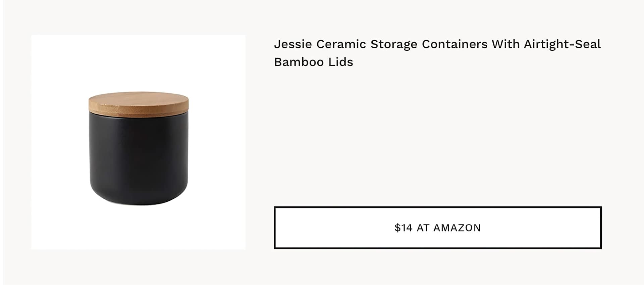Click the white area above the jar image

138,62
